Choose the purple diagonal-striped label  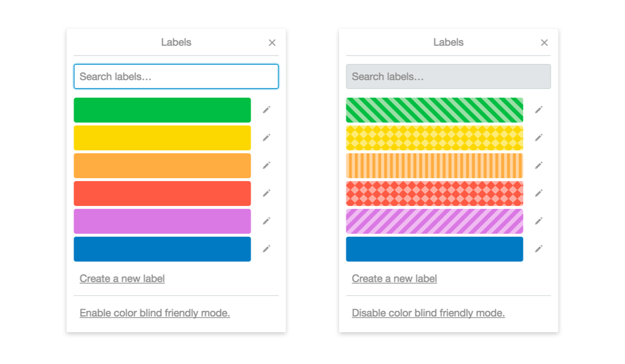coord(435,221)
